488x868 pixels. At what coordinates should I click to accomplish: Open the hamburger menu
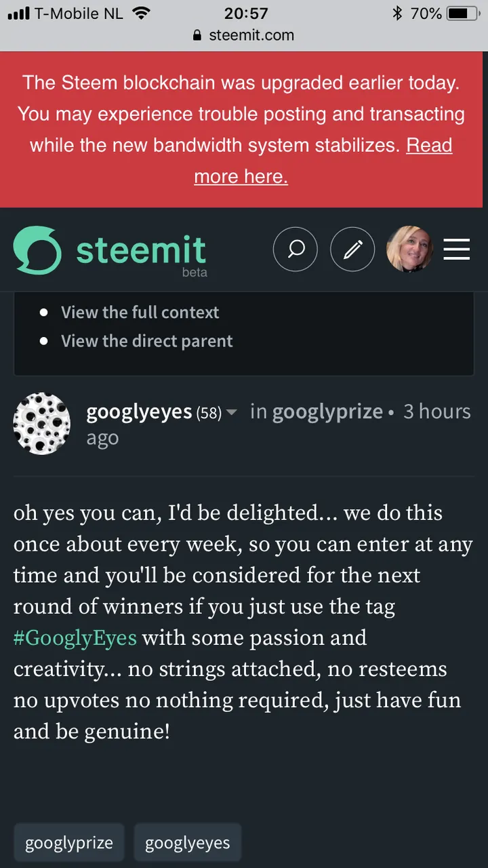tap(457, 250)
